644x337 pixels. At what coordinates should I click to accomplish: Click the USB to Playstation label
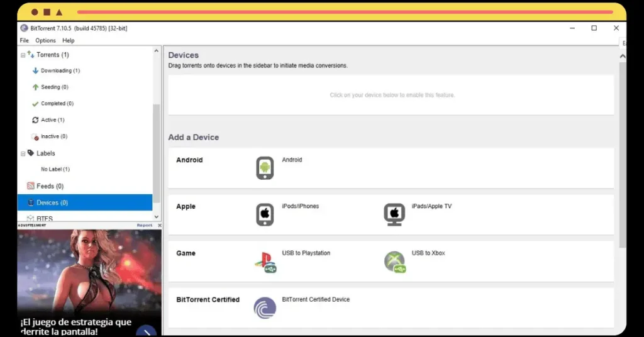306,253
